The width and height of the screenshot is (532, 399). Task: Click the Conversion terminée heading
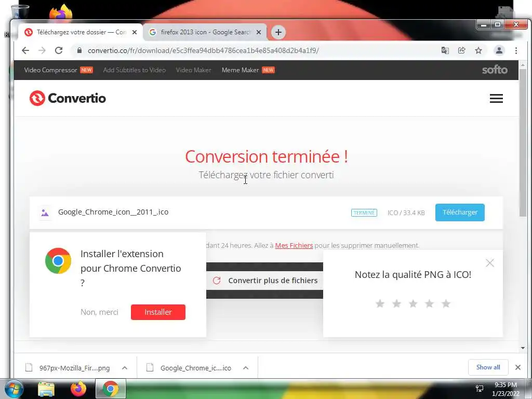(267, 156)
